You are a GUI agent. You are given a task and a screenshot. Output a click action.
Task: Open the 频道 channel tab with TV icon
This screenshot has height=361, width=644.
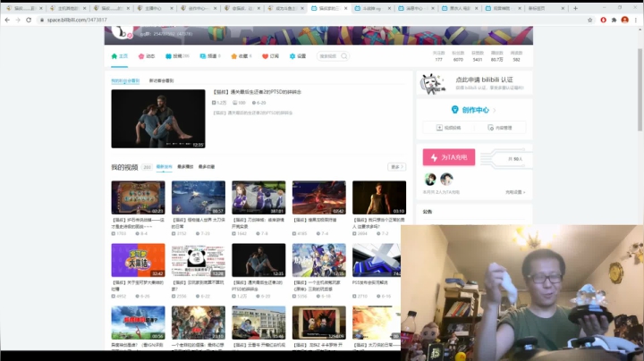coord(210,56)
